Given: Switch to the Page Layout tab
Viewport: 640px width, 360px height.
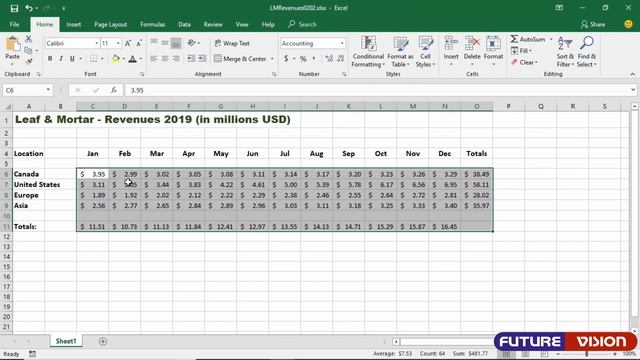Looking at the screenshot, I should click(110, 24).
